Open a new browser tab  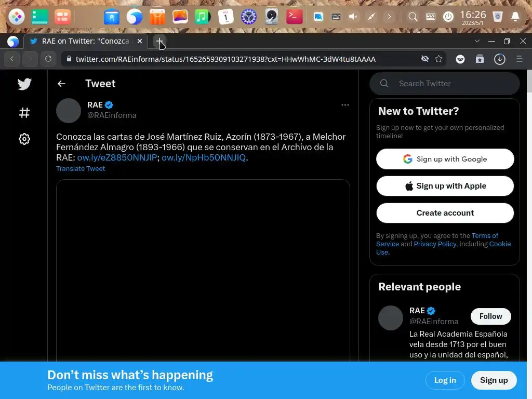click(159, 41)
